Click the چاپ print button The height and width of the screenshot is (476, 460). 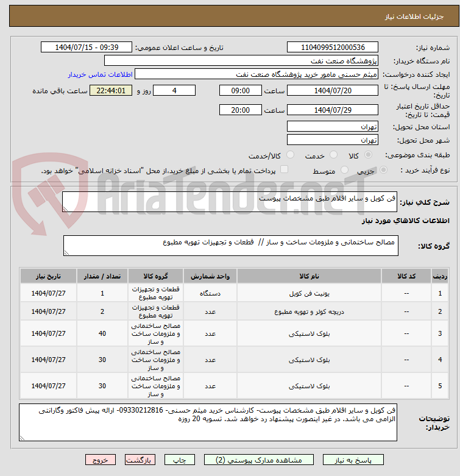click(179, 460)
